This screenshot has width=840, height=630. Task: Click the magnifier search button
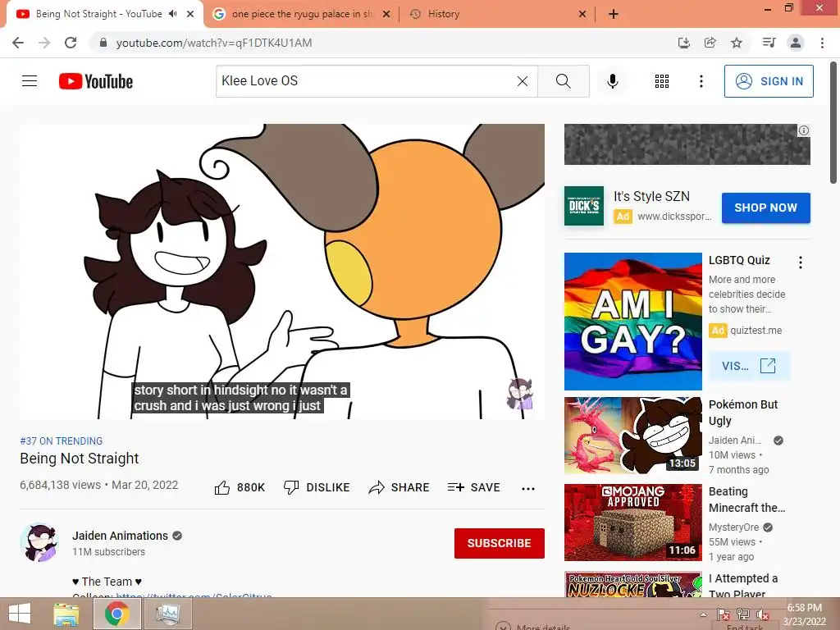point(563,81)
